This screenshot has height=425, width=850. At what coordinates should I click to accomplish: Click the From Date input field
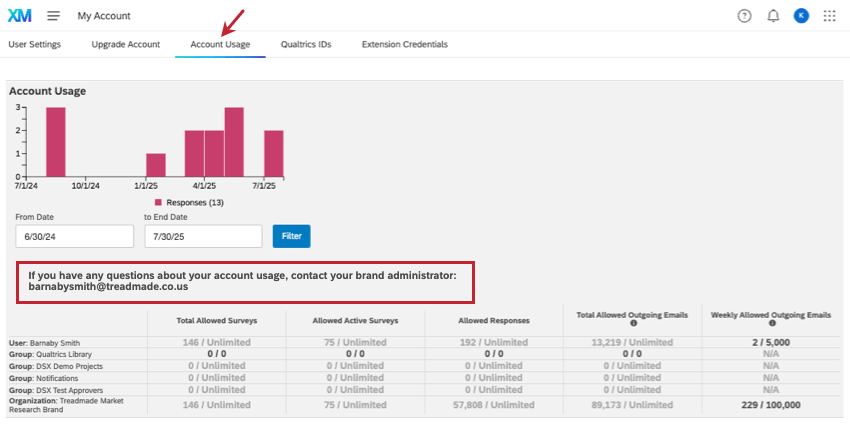click(75, 236)
